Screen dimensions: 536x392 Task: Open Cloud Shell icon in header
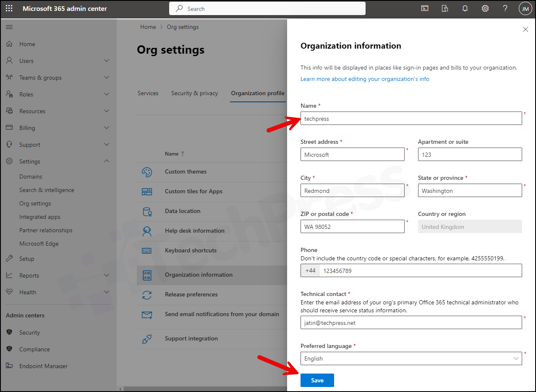(x=425, y=8)
